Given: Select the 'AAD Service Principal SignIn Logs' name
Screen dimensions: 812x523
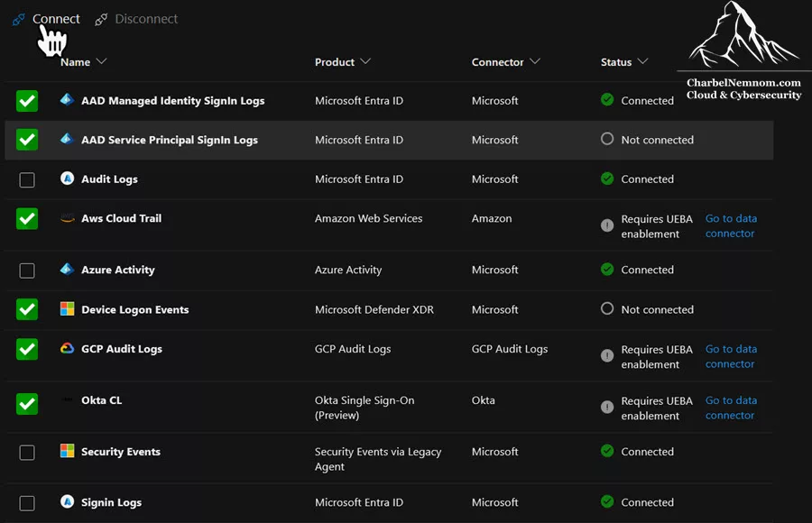Looking at the screenshot, I should (x=170, y=140).
